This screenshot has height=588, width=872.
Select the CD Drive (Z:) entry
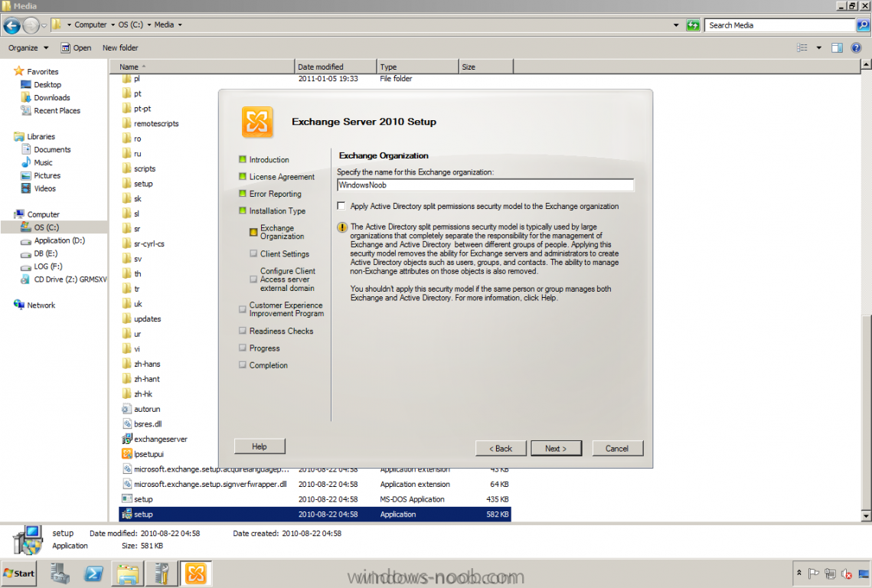[64, 279]
